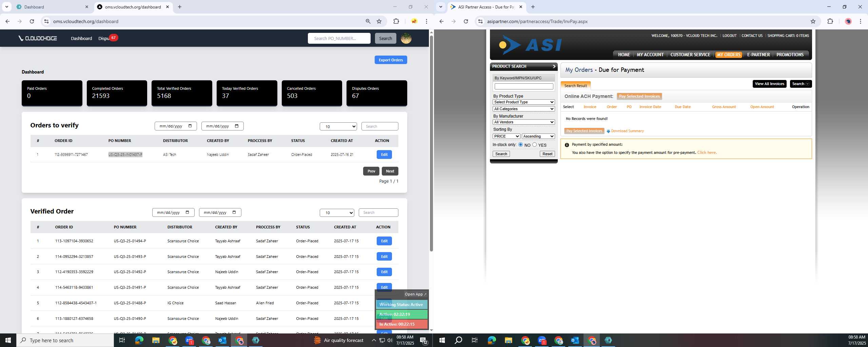868x347 pixels.
Task: Open All Vendors manufacturer dropdown
Action: (x=524, y=122)
